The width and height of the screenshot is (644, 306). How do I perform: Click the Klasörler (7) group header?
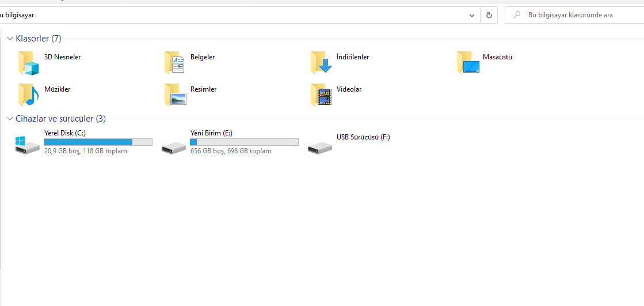[39, 39]
